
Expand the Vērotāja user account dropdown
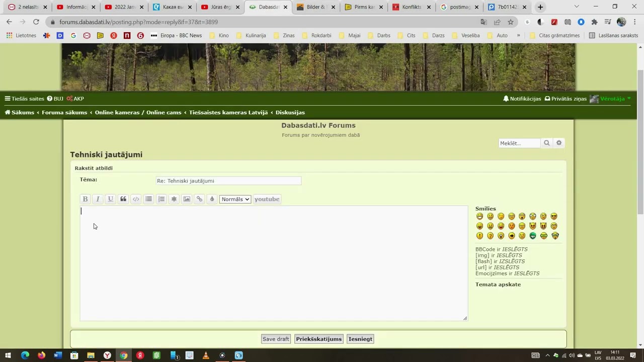610,99
